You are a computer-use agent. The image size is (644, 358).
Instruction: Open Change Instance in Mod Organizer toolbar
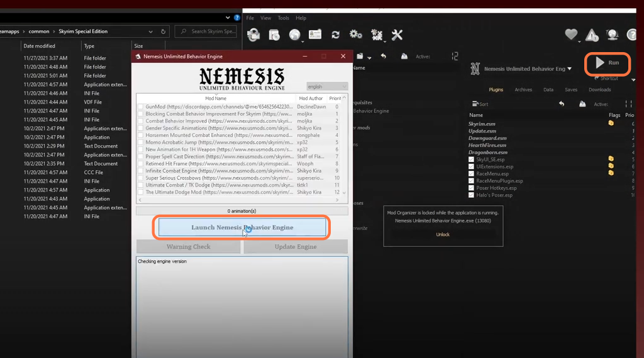253,35
